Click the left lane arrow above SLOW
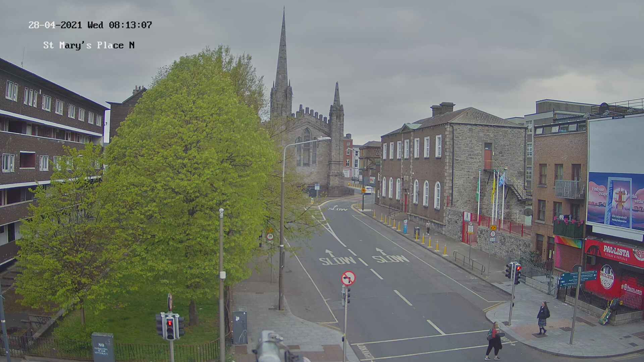Image resolution: width=644 pixels, height=362 pixels. click(x=330, y=253)
